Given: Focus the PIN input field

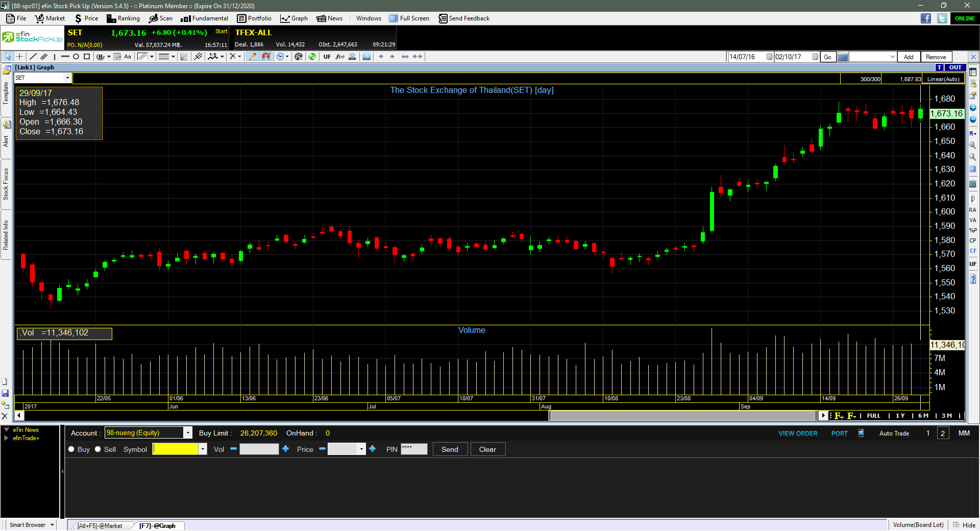Looking at the screenshot, I should (x=414, y=449).
